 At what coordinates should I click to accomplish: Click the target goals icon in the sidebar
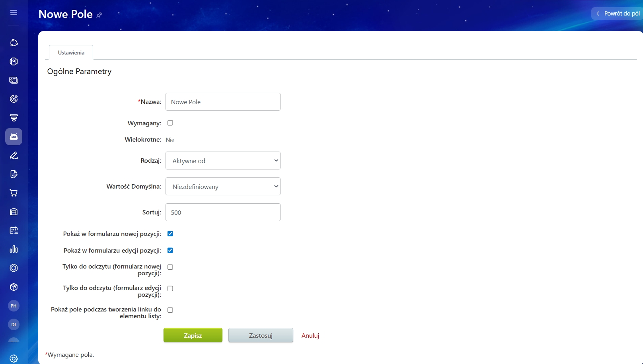point(14,99)
